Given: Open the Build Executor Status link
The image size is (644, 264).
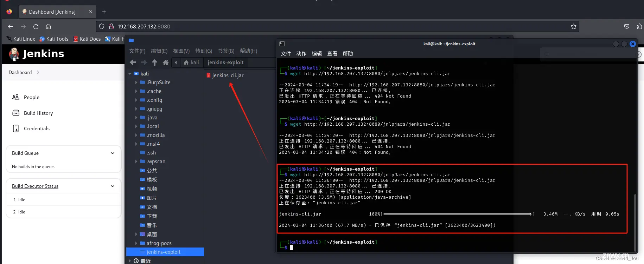Looking at the screenshot, I should [35, 186].
